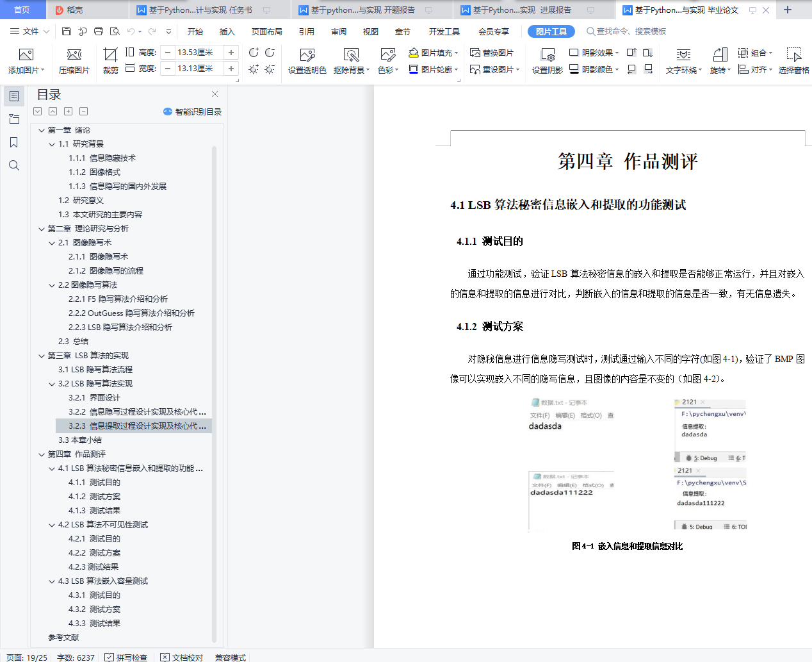This screenshot has width=812, height=662.
Task: Click the decrease brightness sun icon
Action: (x=270, y=69)
